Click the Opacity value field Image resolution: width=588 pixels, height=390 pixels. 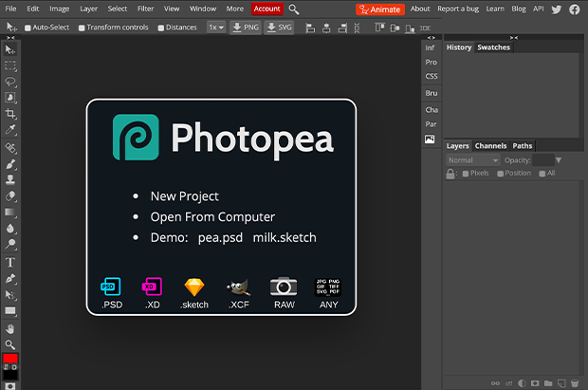(543, 160)
